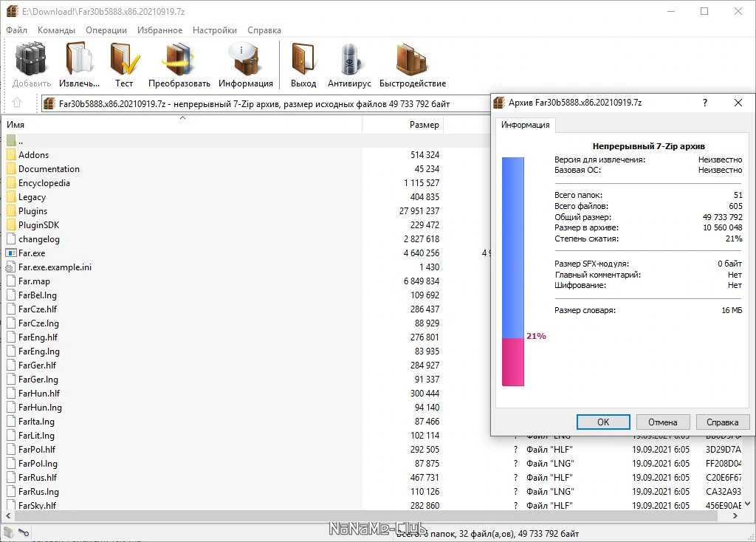Select the FarHun.hlf file row

click(x=246, y=393)
